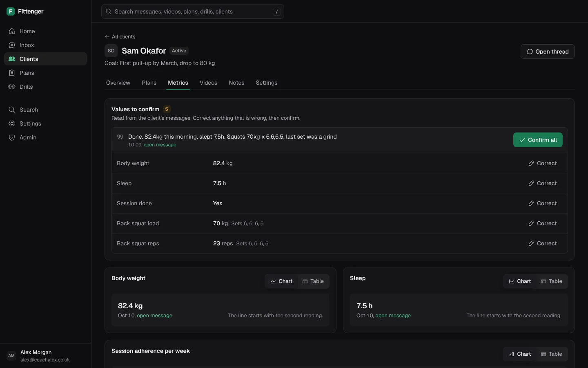This screenshot has width=588, height=368.
Task: Go to Home in the sidebar
Action: [x=45, y=31]
